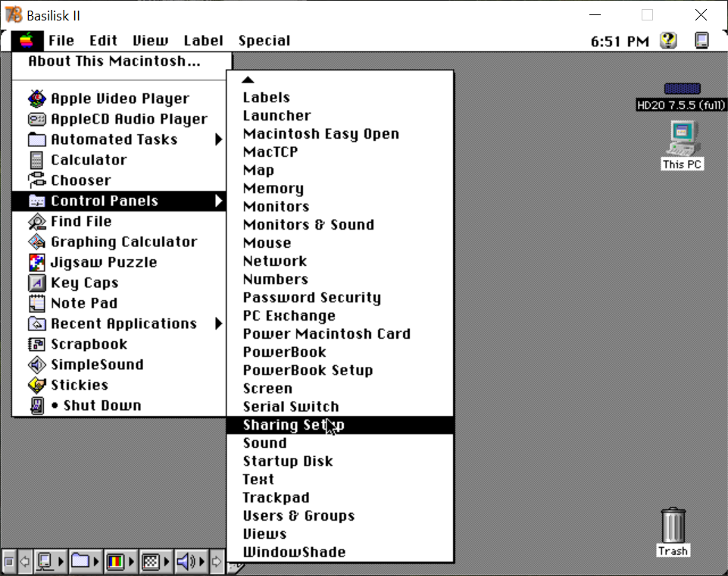Click the Control Strip right scroll arrow
The image size is (728, 576).
[217, 562]
